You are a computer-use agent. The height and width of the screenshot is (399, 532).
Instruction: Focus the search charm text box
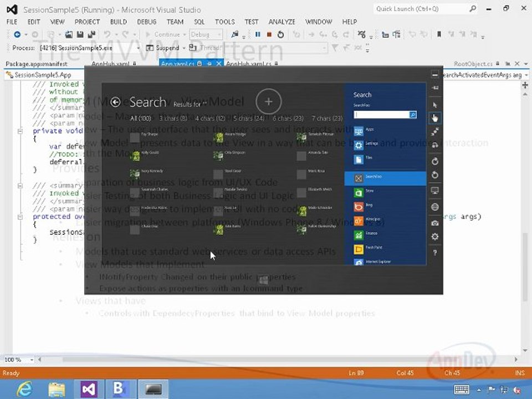click(381, 115)
